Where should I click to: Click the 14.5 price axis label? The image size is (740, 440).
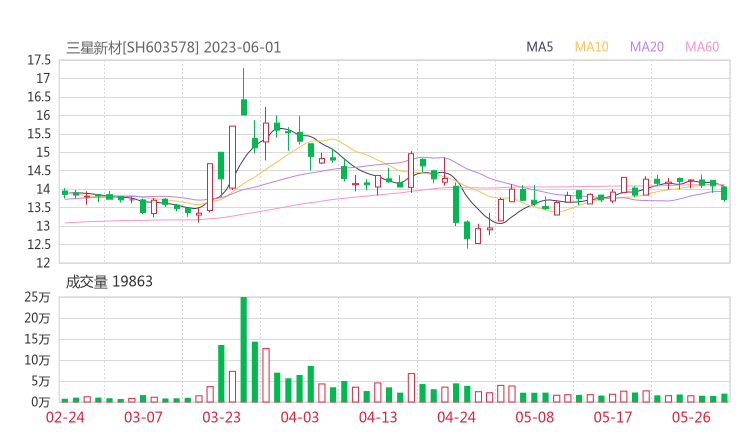(39, 170)
